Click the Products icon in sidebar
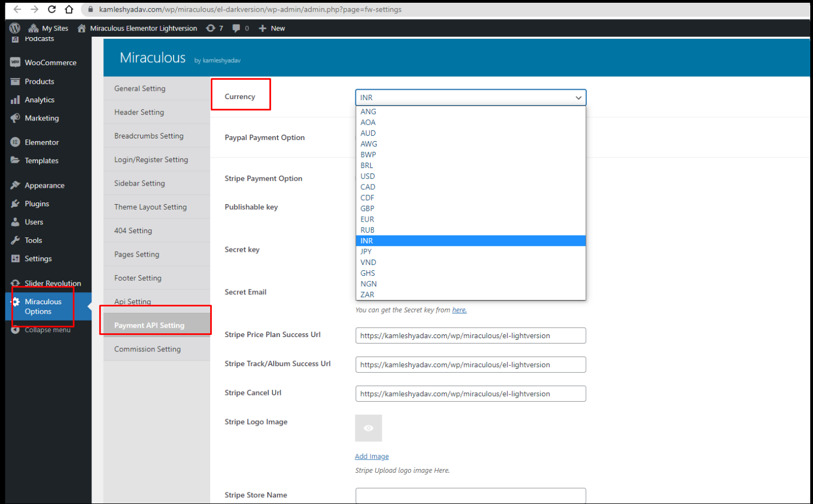The width and height of the screenshot is (813, 504). pos(15,82)
